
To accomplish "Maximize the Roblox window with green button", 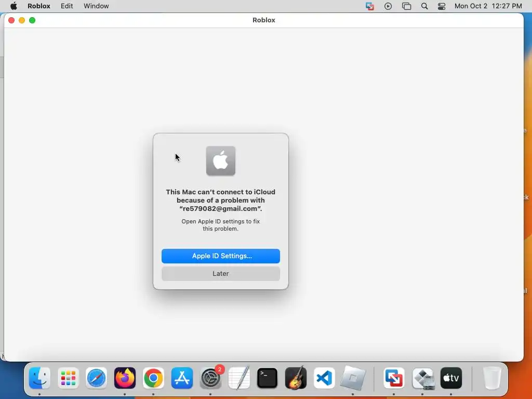I will (32, 20).
